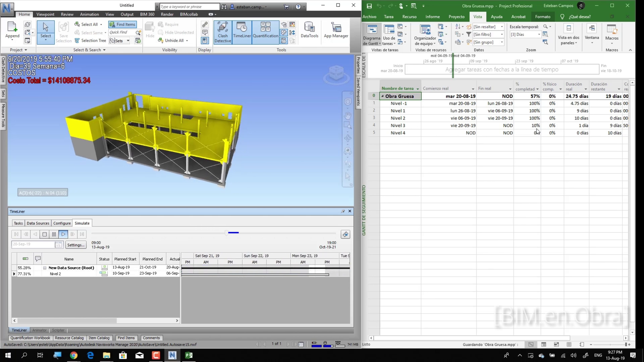The width and height of the screenshot is (644, 362).
Task: Pause the TimeLiner simulation
Action: 54,234
